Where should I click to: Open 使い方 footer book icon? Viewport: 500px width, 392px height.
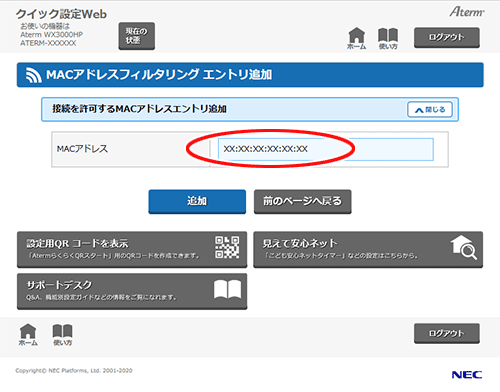coord(62,335)
